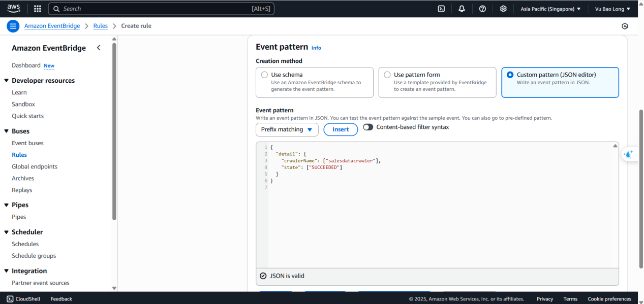The width and height of the screenshot is (644, 304).
Task: Open Quick starts in the sidebar
Action: [28, 116]
